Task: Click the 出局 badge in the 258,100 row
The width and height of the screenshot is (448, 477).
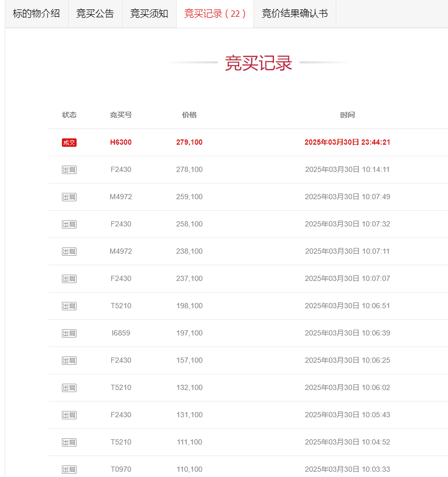Action: coord(69,224)
